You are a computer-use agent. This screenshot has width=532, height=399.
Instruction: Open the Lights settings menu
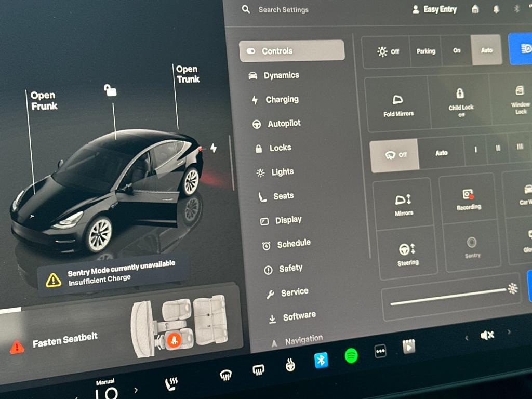tap(275, 172)
